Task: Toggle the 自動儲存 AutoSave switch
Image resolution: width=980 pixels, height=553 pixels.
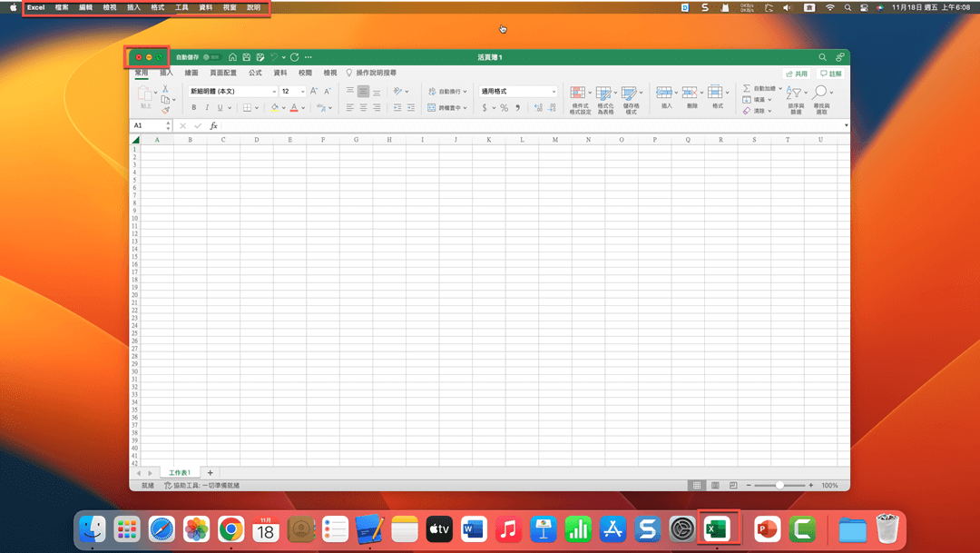Action: (211, 57)
